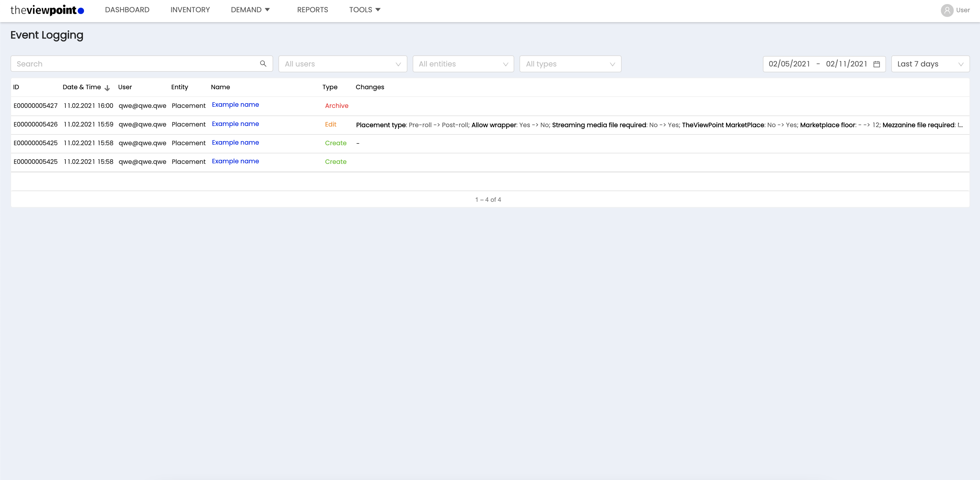Open the Last 7 days range dropdown
The height and width of the screenshot is (480, 980).
coord(930,64)
